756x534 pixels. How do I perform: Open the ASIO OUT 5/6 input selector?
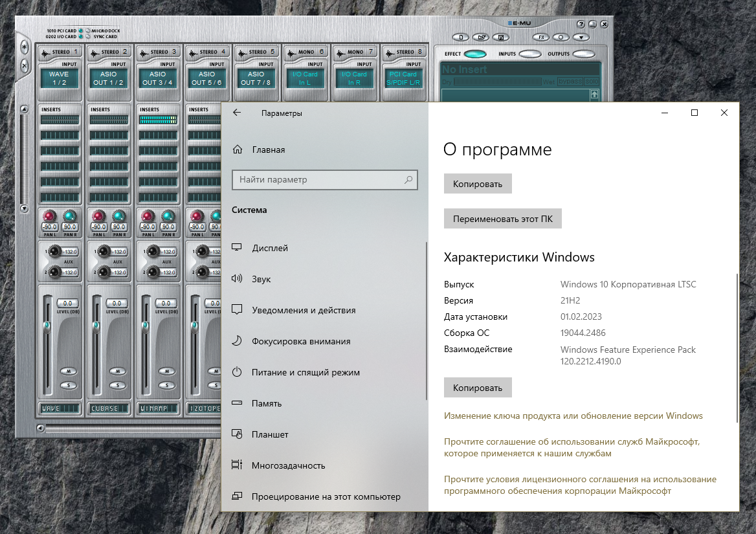207,78
